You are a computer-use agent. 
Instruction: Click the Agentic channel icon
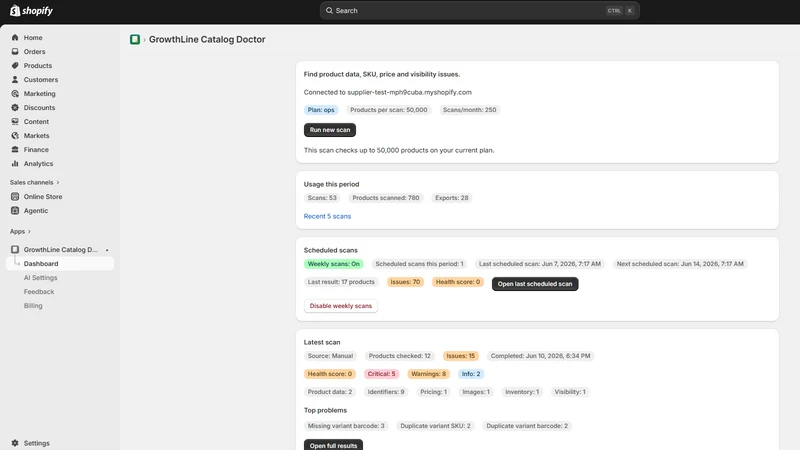pyautogui.click(x=15, y=210)
